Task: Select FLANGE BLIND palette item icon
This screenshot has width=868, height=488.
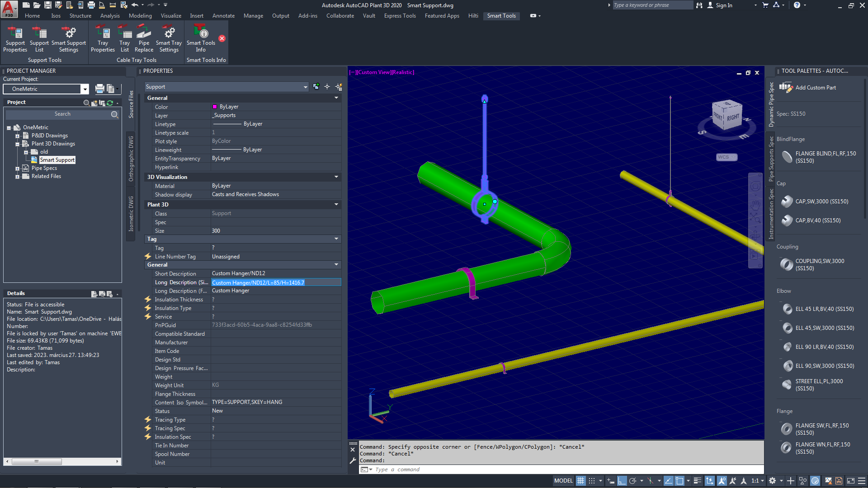Action: click(x=787, y=157)
